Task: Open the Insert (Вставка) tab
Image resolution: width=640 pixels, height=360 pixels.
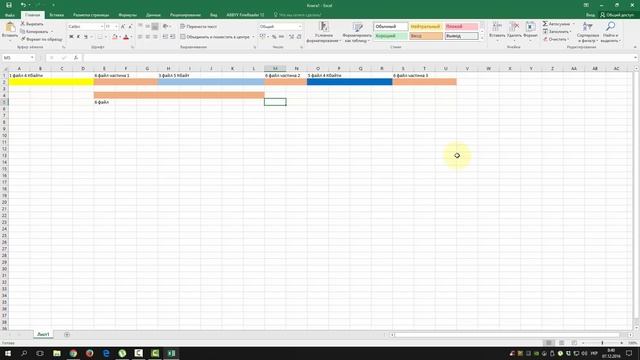Action: click(x=57, y=15)
